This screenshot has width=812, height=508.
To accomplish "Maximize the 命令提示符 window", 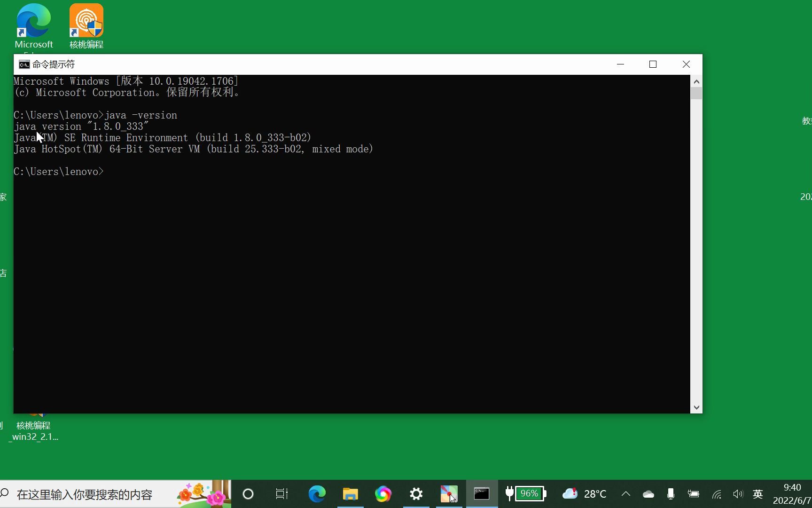I will coord(653,64).
